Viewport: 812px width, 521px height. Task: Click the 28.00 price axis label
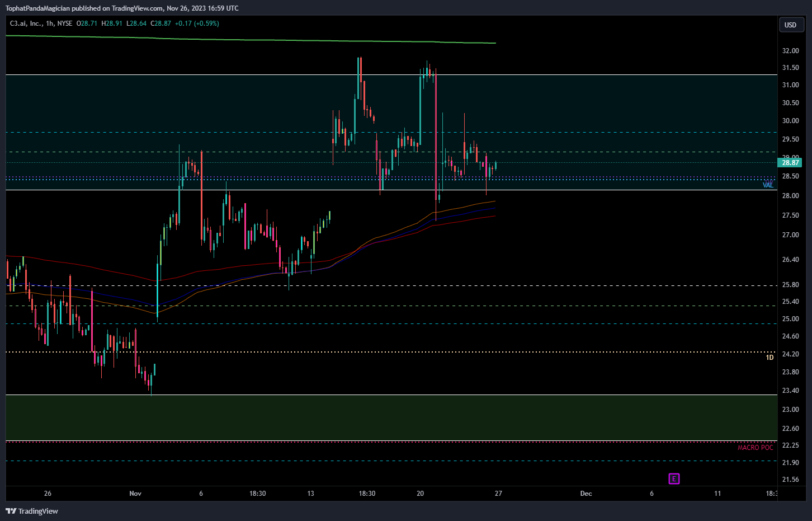click(790, 196)
